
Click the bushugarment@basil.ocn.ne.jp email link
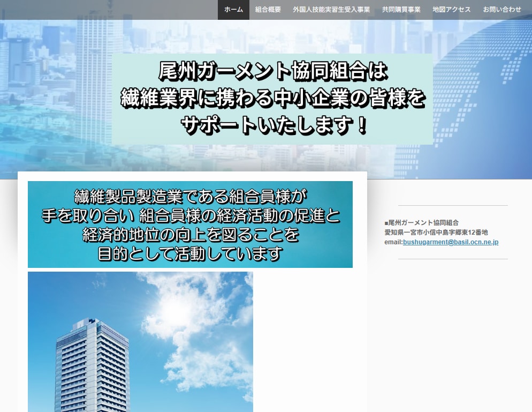(x=451, y=242)
